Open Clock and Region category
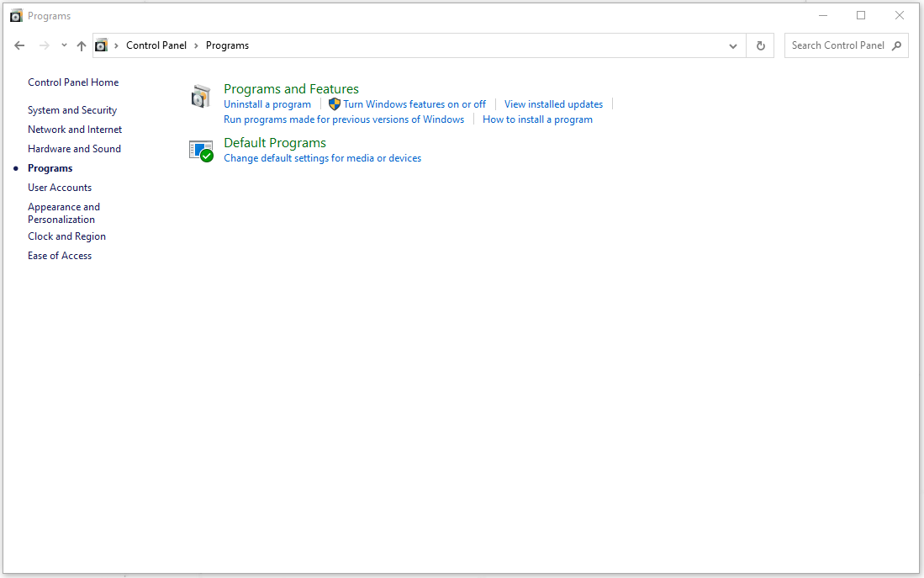 click(66, 236)
